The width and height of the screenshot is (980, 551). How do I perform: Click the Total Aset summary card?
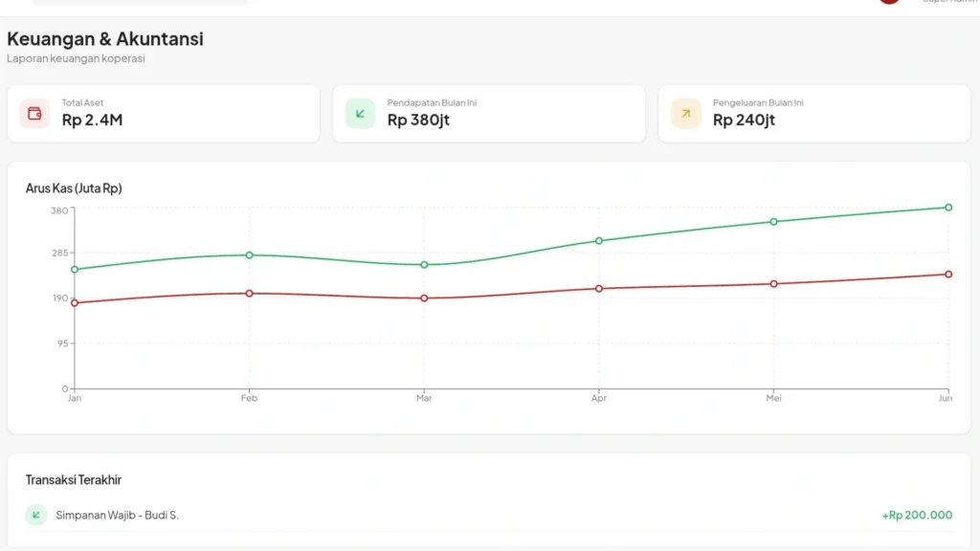click(x=163, y=113)
